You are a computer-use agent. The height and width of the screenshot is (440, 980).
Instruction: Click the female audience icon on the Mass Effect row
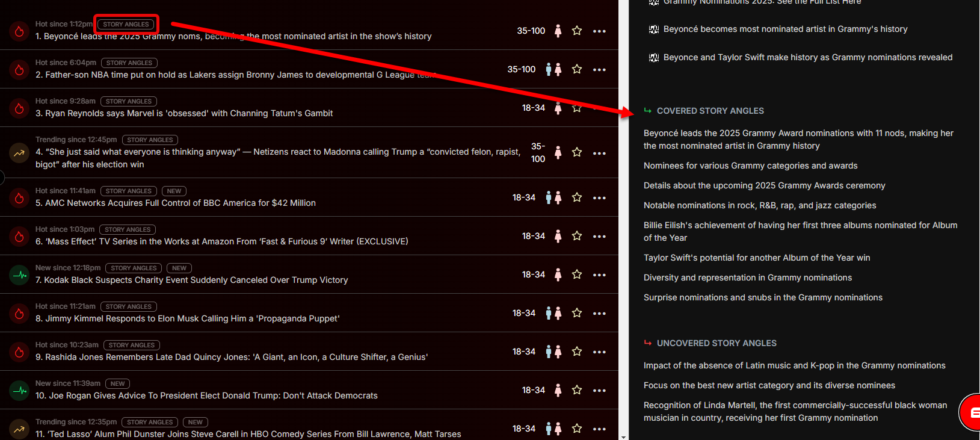pos(558,236)
